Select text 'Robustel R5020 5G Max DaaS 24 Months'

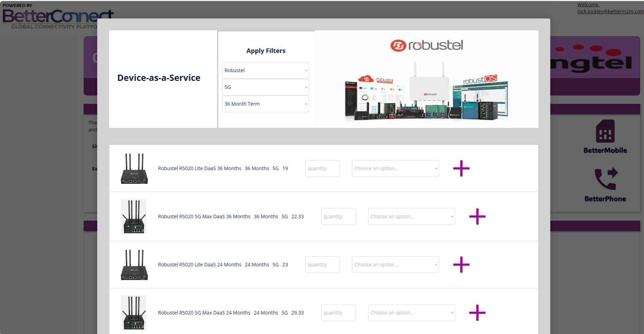tap(204, 313)
